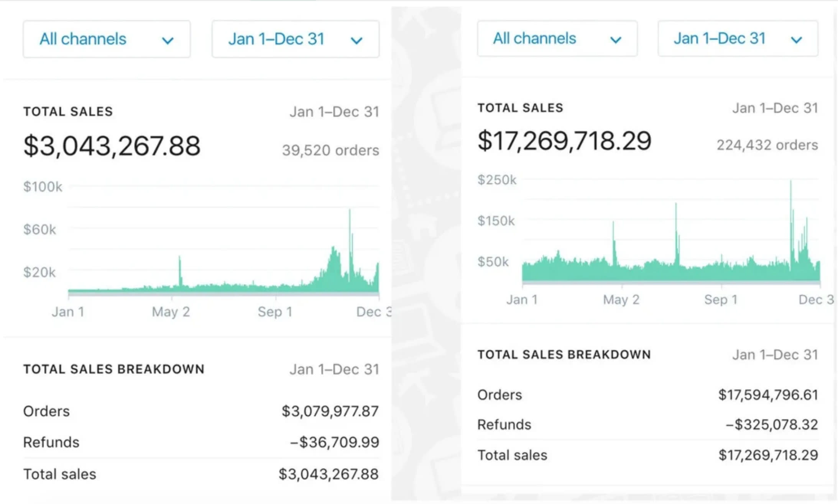The height and width of the screenshot is (504, 838).
Task: Click the $17,269,718.29 total sales headline figure
Action: (x=564, y=141)
